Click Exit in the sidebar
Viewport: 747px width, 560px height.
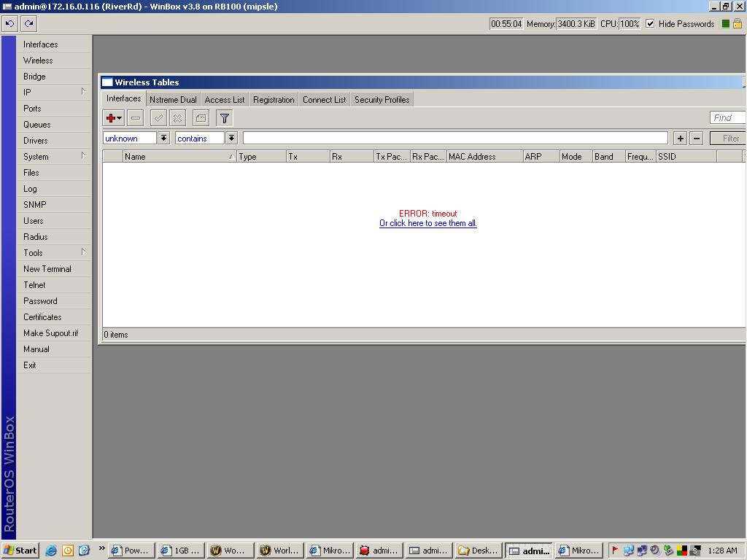53,365
